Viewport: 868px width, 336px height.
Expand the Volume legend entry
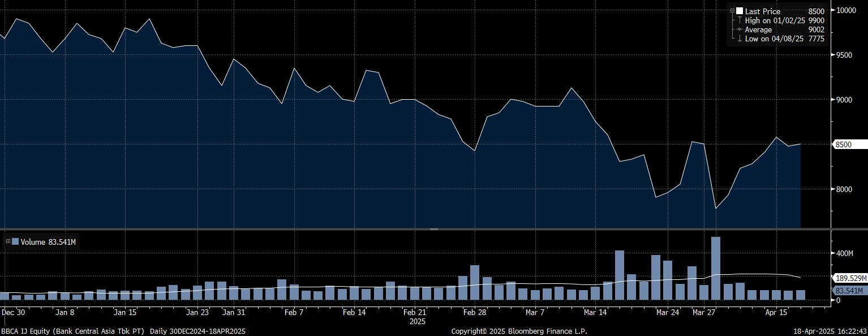tap(8, 241)
